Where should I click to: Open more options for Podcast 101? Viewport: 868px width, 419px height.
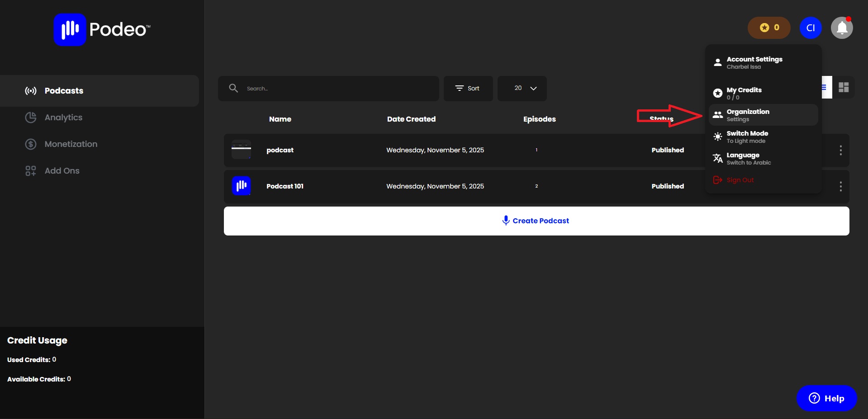click(840, 186)
